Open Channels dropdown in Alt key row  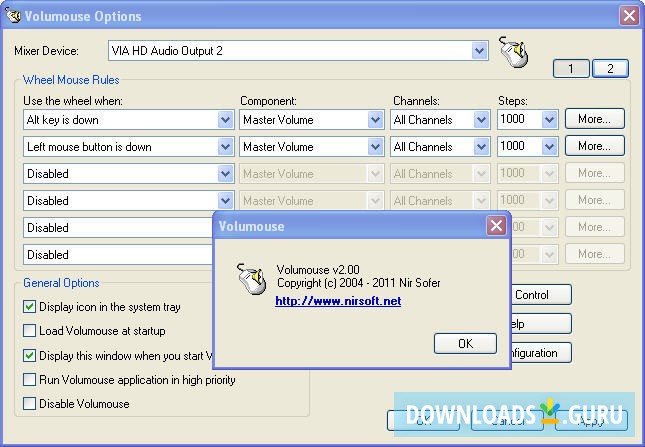click(481, 120)
